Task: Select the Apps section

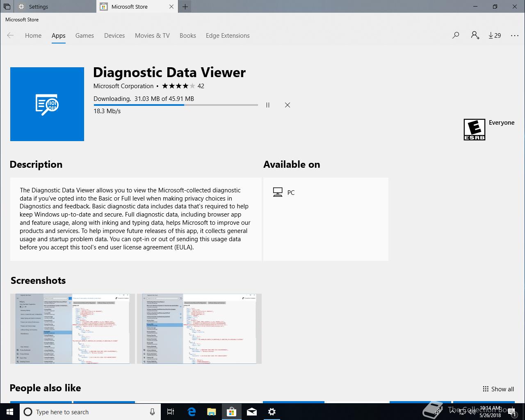Action: [59, 36]
